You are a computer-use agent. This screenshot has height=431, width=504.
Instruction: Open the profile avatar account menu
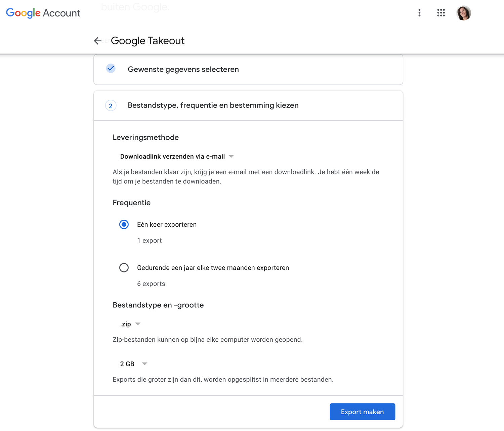[463, 13]
